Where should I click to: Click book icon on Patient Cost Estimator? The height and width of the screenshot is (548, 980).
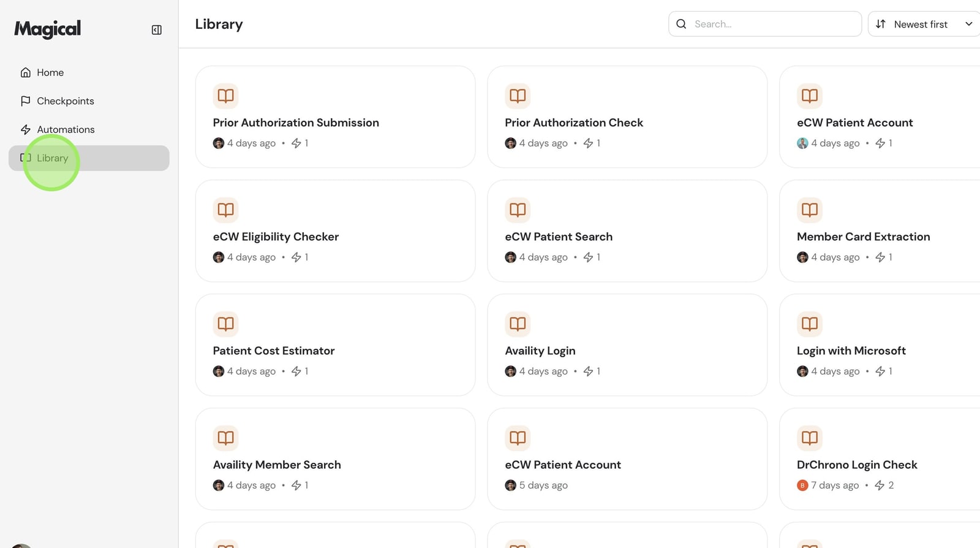[x=226, y=324]
